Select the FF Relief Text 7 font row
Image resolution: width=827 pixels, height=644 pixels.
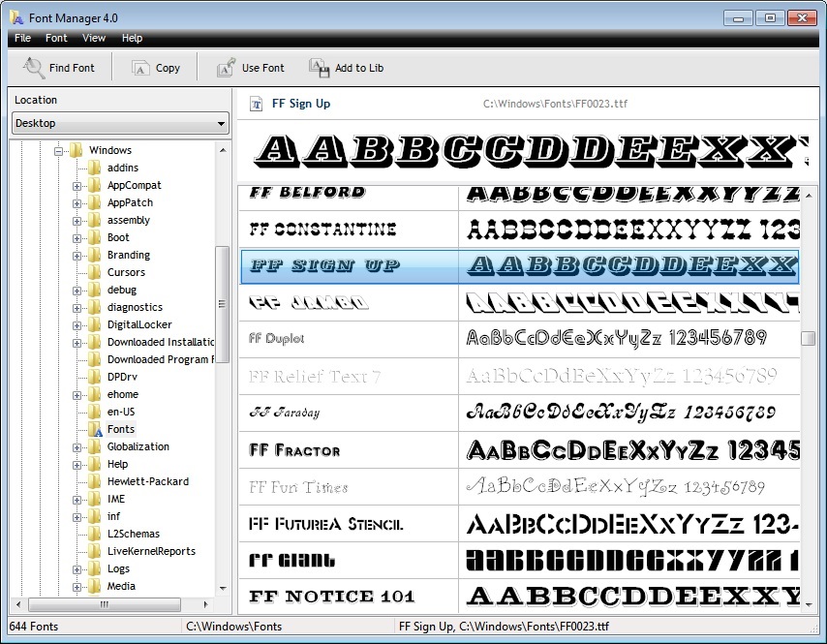point(519,377)
